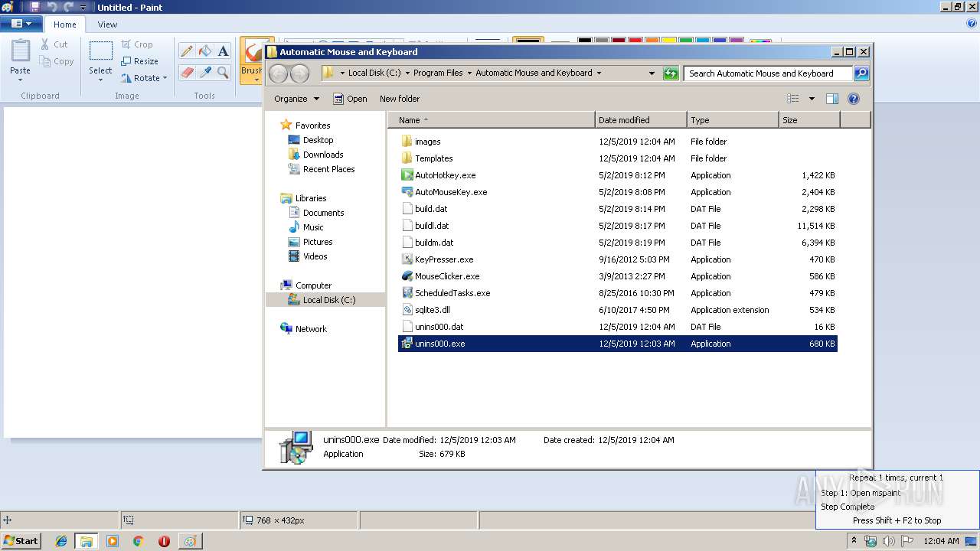Sort by the Type column header

pos(733,120)
